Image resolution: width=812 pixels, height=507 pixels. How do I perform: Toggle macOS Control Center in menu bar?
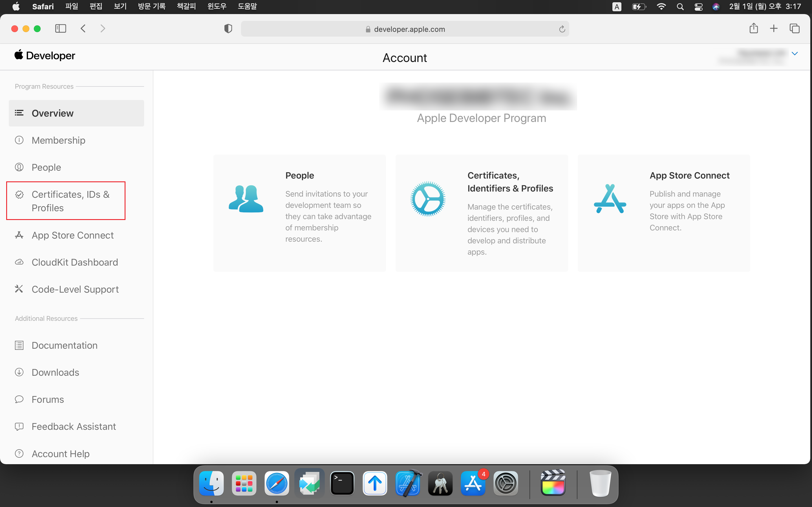698,7
